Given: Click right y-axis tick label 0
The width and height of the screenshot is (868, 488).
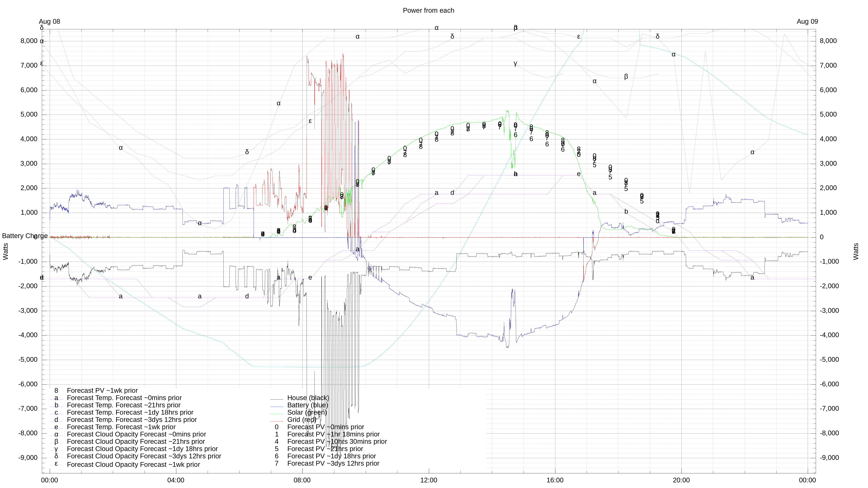Looking at the screenshot, I should [822, 237].
